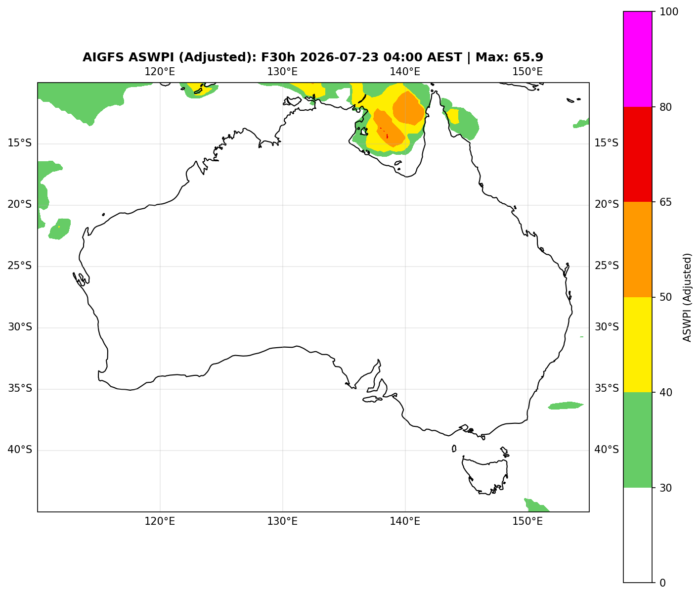Click the left axis label 40°S
The height and width of the screenshot is (596, 700).
tap(20, 450)
